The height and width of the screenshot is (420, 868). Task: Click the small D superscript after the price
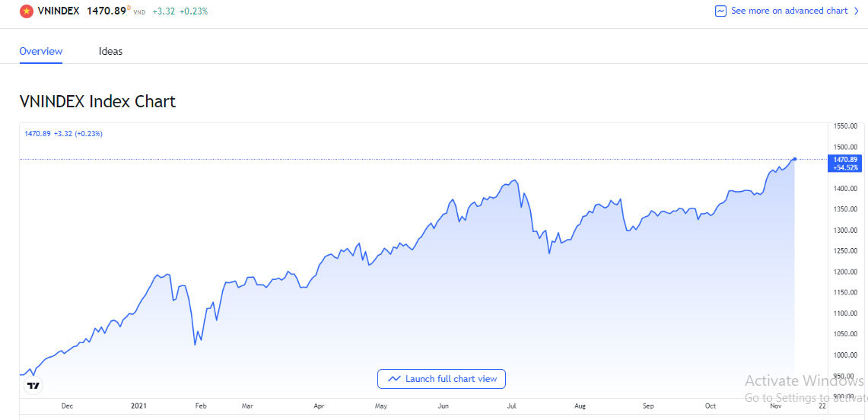coord(129,8)
